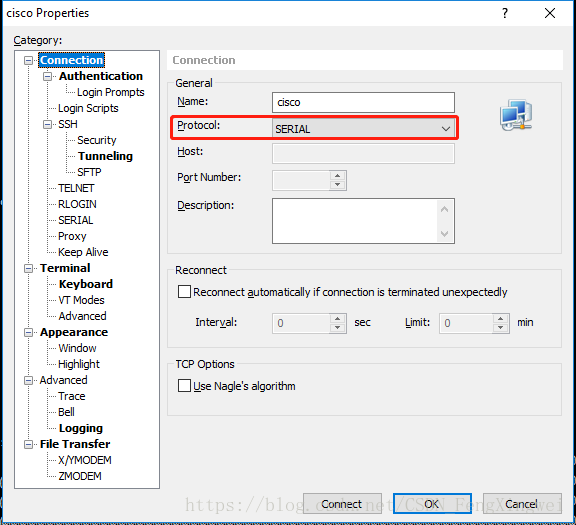This screenshot has height=525, width=576.
Task: Collapse the Connection tree node
Action: [x=28, y=60]
